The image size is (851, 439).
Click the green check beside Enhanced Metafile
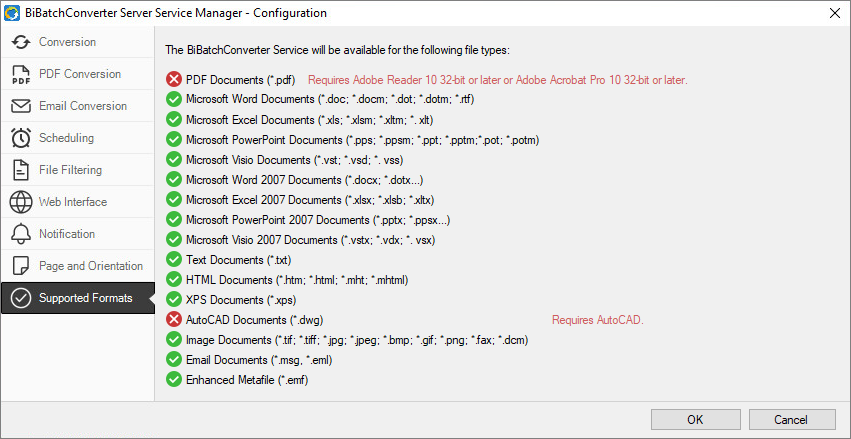coord(174,380)
